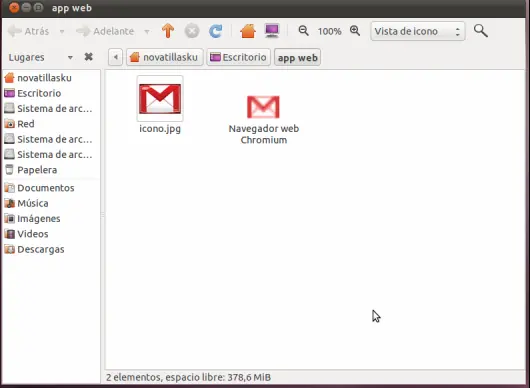Click the Navegador web Chromium label
This screenshot has width=530, height=388.
264,134
